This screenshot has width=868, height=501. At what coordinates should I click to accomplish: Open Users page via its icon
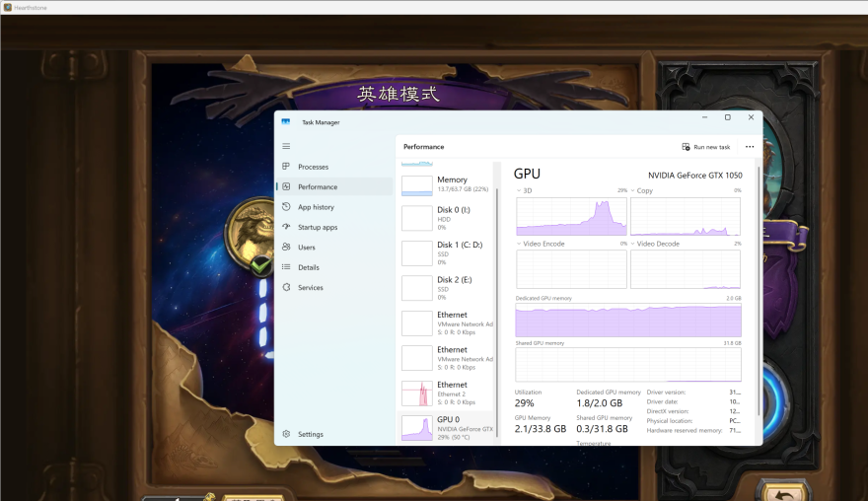pos(286,248)
